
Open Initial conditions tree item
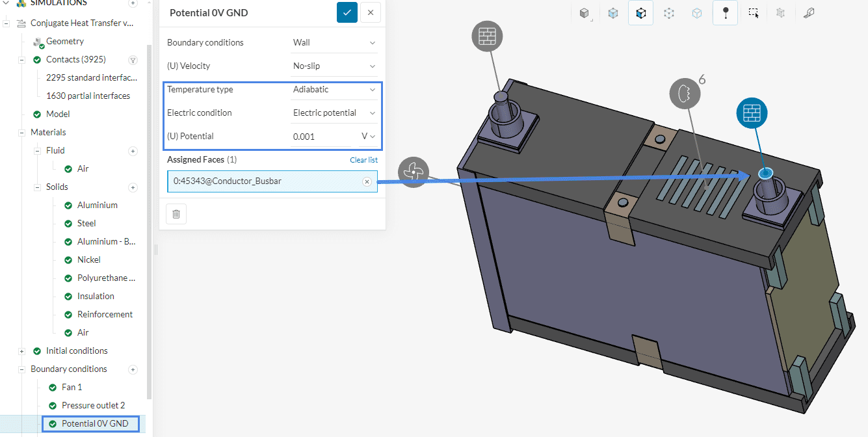(77, 351)
